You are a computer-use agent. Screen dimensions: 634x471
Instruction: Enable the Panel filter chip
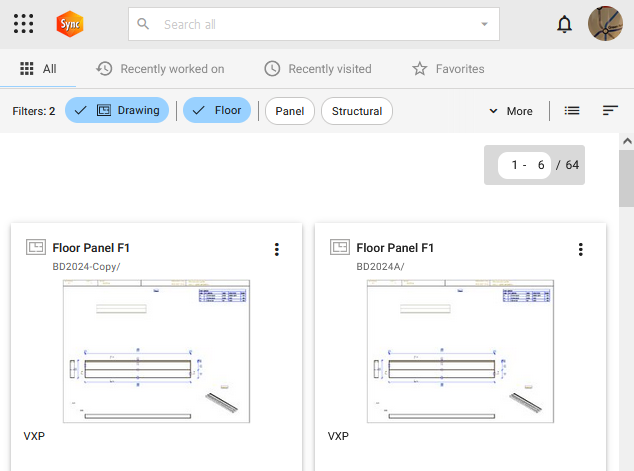(x=290, y=111)
